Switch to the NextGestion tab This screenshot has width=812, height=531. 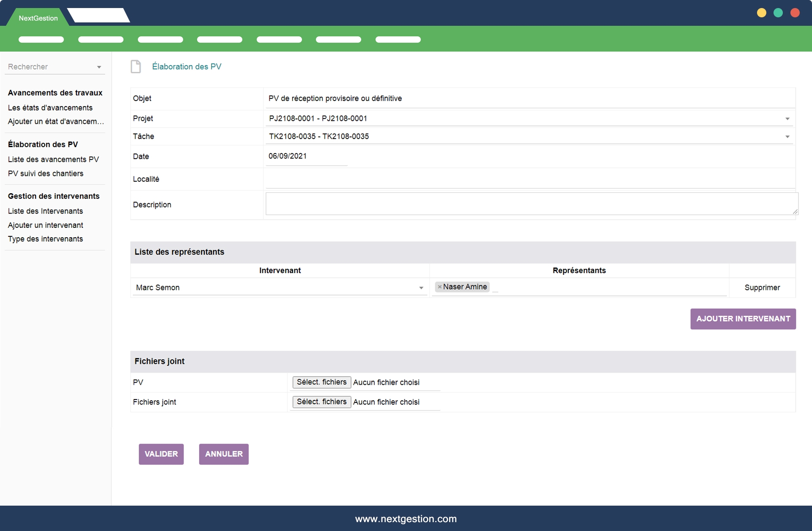(38, 18)
